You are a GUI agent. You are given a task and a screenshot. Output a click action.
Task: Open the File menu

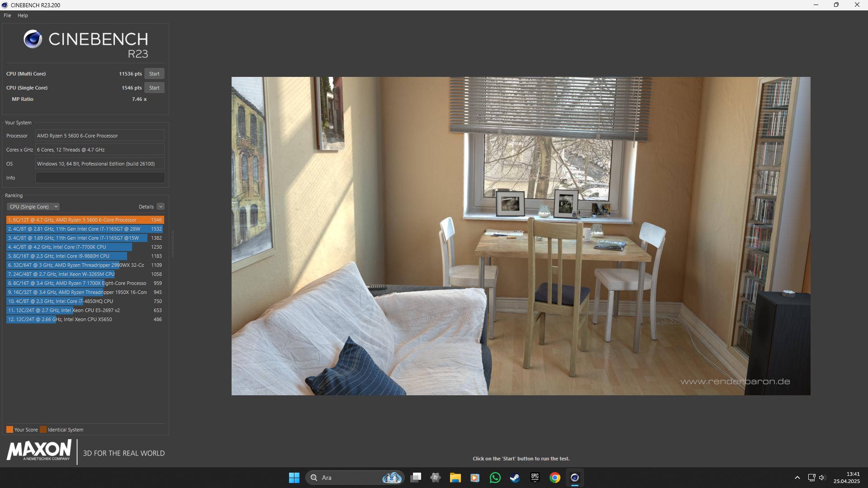click(7, 15)
